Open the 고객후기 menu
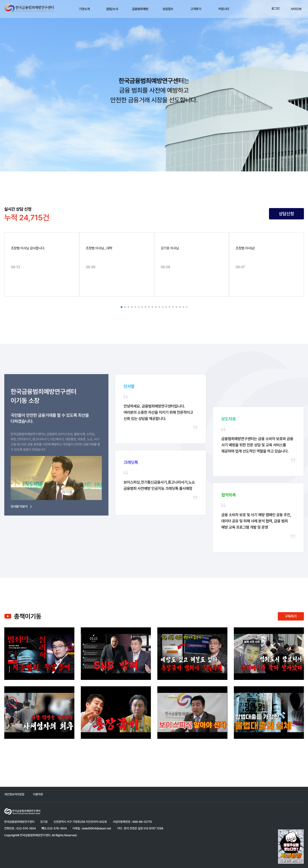The width and height of the screenshot is (308, 868). (x=196, y=9)
